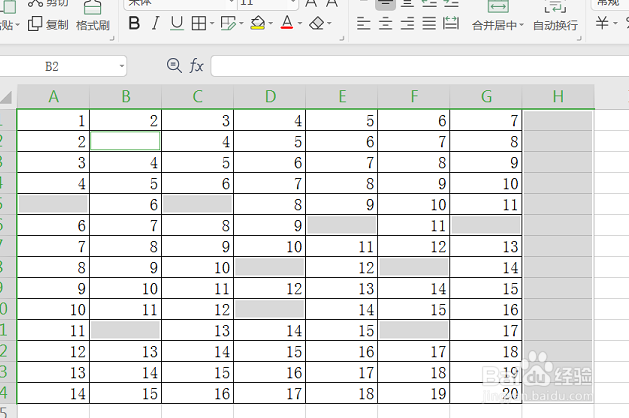This screenshot has width=629, height=418.
Task: Select cell A1 containing 1
Action: (53, 120)
